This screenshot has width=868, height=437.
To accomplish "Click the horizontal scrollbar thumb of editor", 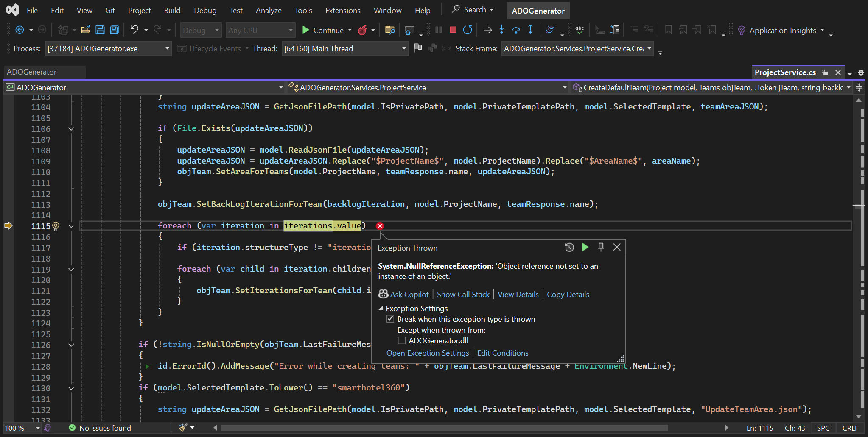I will tap(444, 428).
